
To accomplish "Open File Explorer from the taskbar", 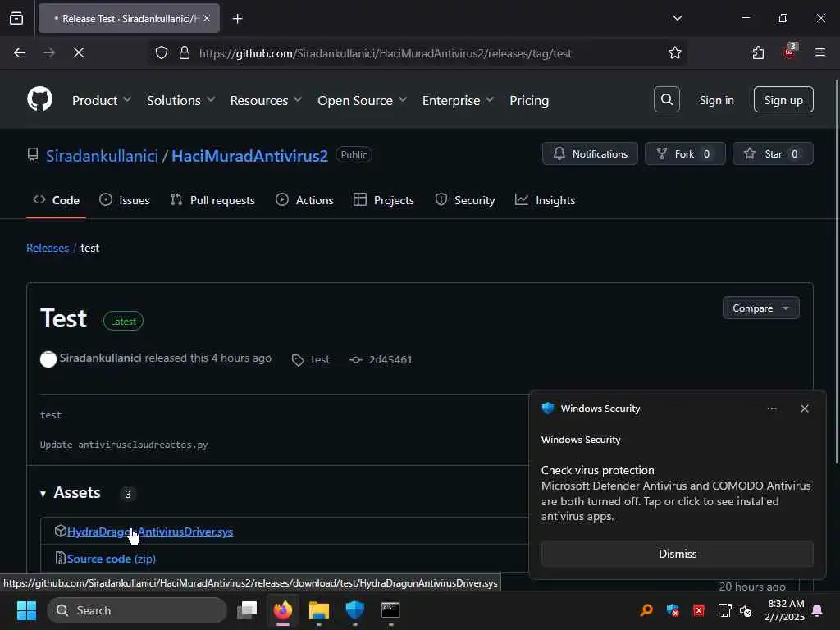I will coord(319,609).
